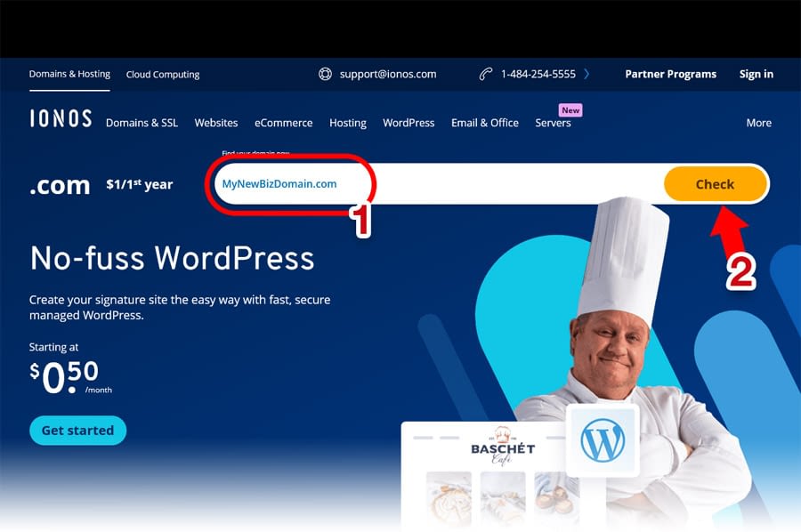This screenshot has width=801, height=532.
Task: Open the Domains & Hosting tab
Action: click(x=69, y=74)
